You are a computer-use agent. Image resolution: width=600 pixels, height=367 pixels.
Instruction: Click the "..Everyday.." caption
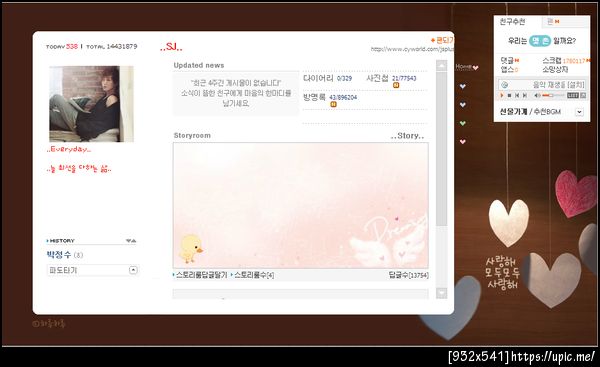click(69, 149)
